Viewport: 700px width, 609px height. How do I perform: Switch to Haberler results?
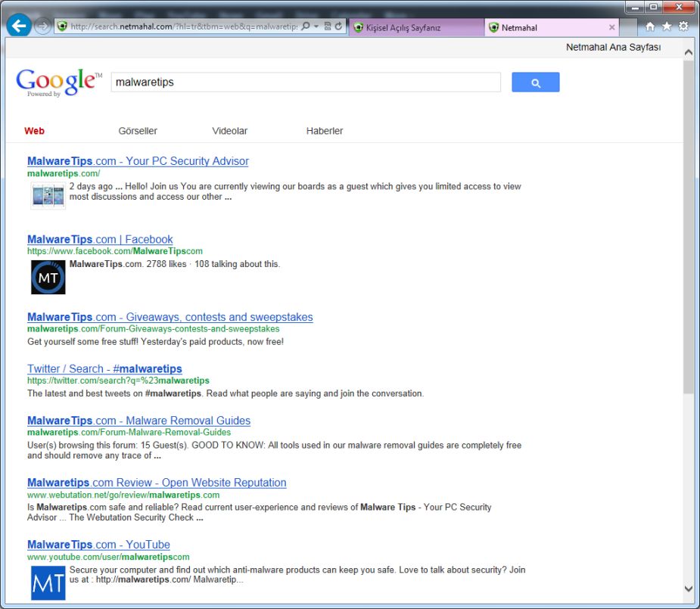coord(325,131)
